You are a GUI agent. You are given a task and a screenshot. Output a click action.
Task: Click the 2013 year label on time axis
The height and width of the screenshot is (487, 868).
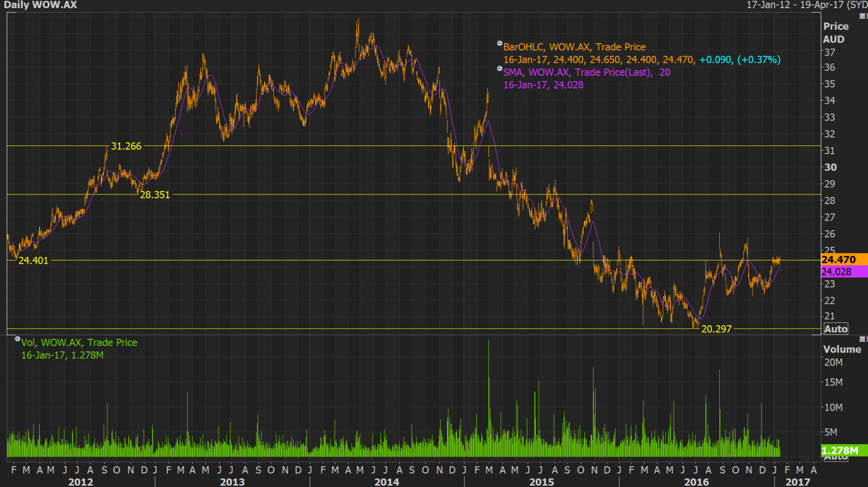(x=232, y=482)
